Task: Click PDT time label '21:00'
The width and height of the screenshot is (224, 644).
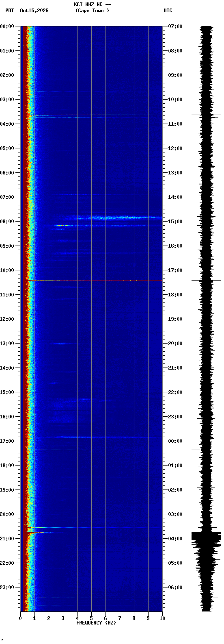Action: click(7, 539)
